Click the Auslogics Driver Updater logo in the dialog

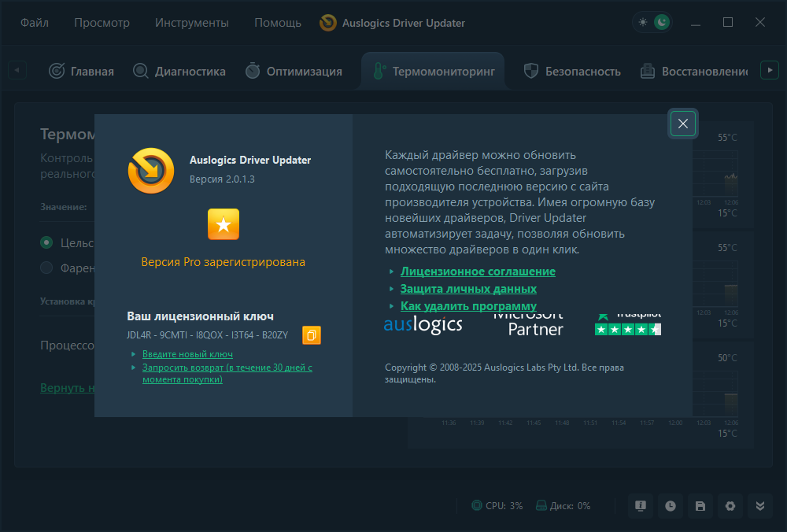(x=151, y=171)
